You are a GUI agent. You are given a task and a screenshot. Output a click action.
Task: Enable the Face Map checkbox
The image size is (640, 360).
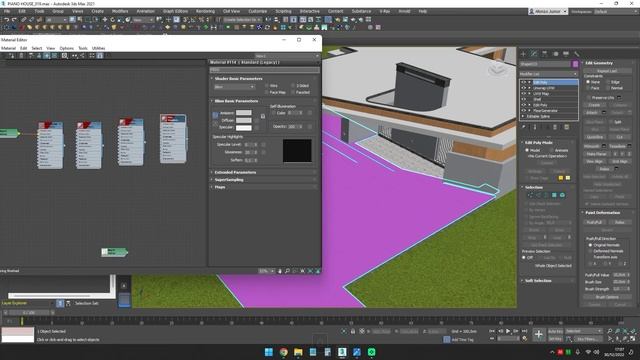click(x=267, y=92)
